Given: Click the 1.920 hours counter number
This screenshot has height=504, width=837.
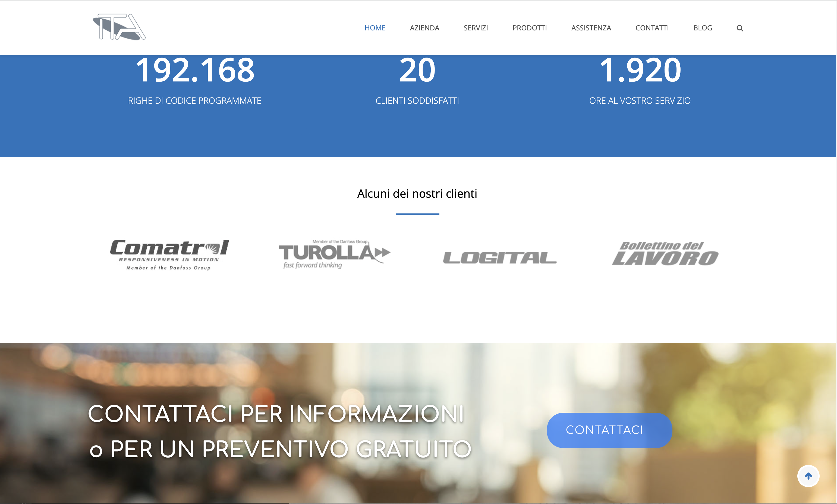Looking at the screenshot, I should (640, 70).
